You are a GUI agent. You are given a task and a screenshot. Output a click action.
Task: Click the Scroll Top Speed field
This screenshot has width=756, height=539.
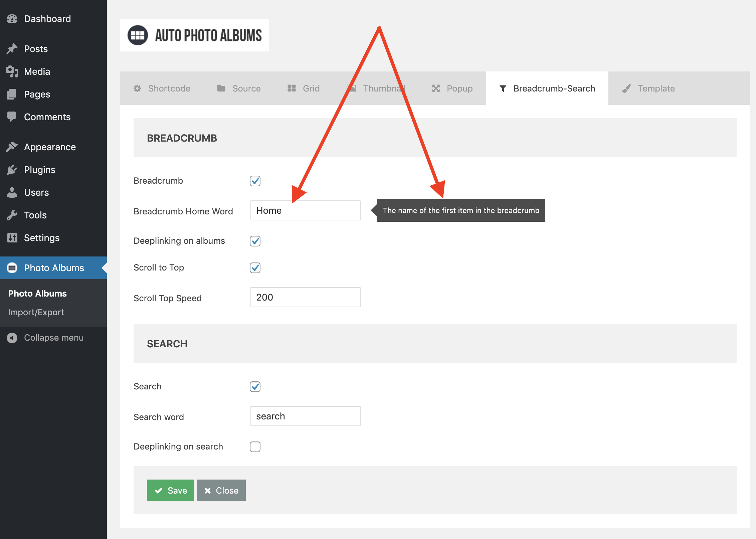[x=306, y=297]
